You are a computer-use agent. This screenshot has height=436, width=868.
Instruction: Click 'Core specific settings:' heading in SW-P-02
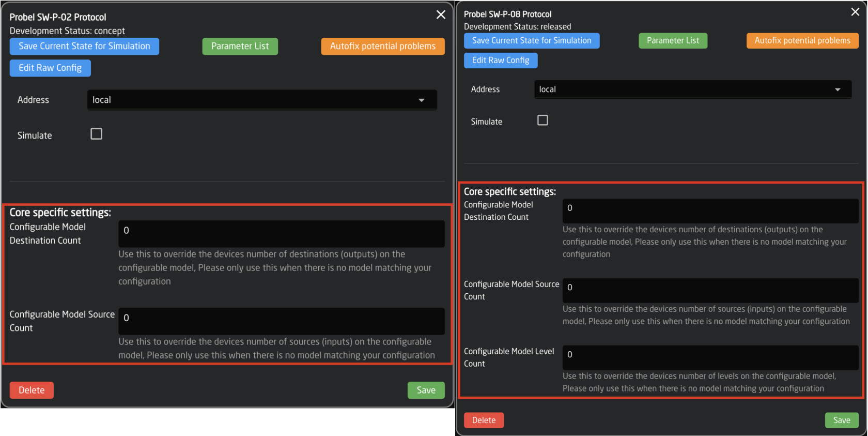pos(60,213)
